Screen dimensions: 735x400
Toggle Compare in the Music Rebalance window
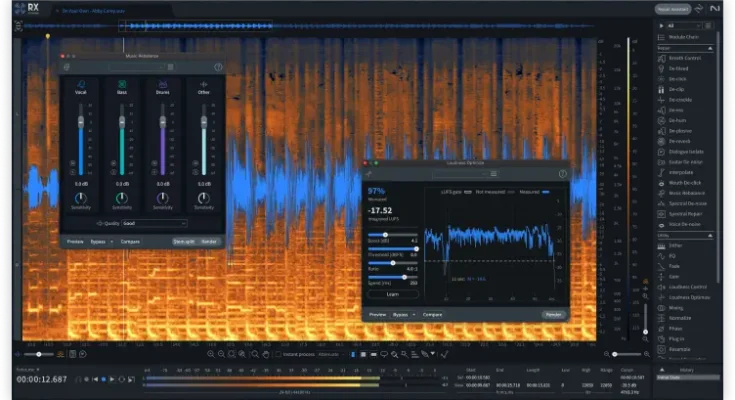click(130, 242)
